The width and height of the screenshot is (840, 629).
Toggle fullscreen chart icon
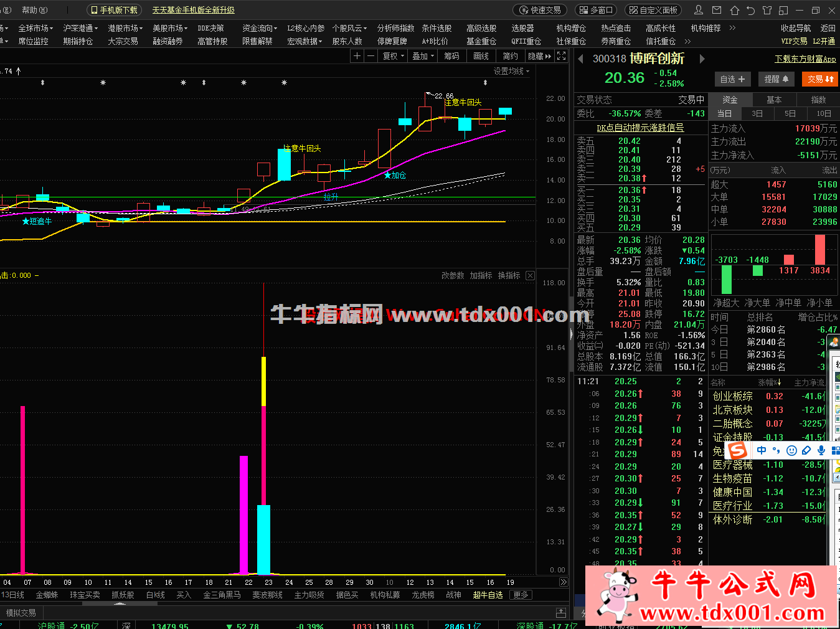[561, 56]
